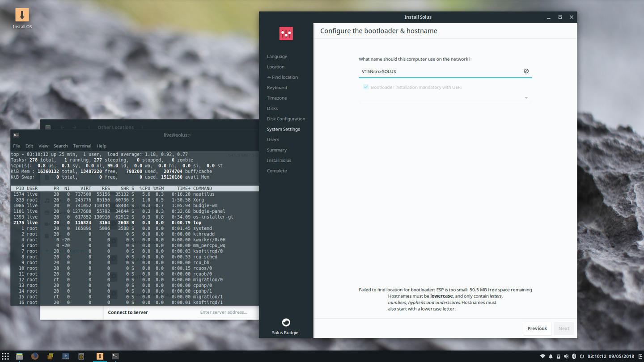Open the volume tray icon
This screenshot has height=362, width=644.
click(x=566, y=356)
